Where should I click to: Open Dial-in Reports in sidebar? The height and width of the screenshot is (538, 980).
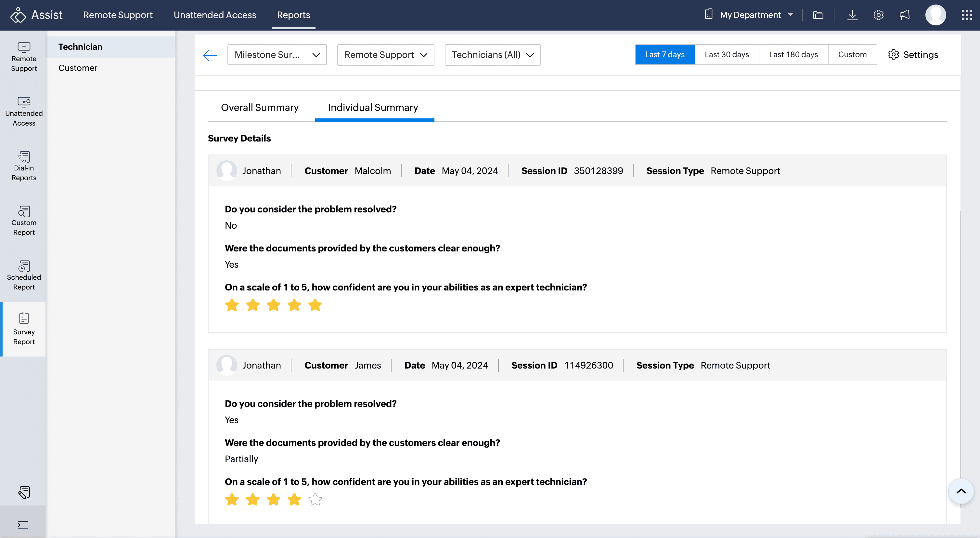pos(24,166)
